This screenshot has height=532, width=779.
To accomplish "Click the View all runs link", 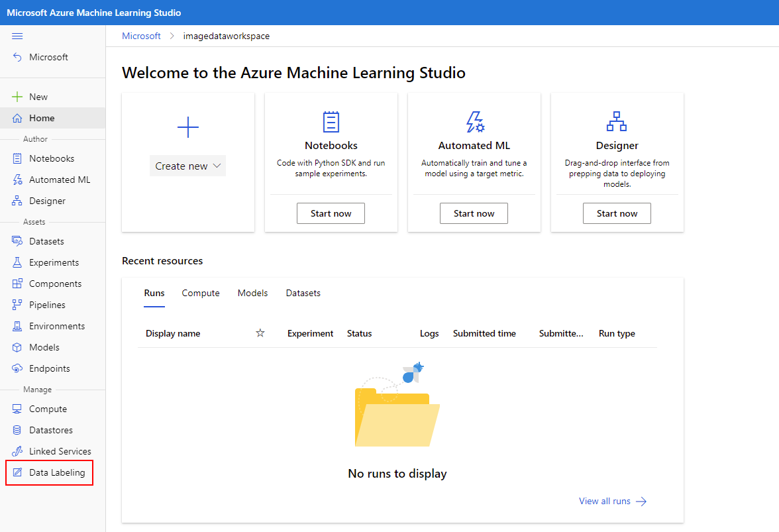I will [x=605, y=502].
